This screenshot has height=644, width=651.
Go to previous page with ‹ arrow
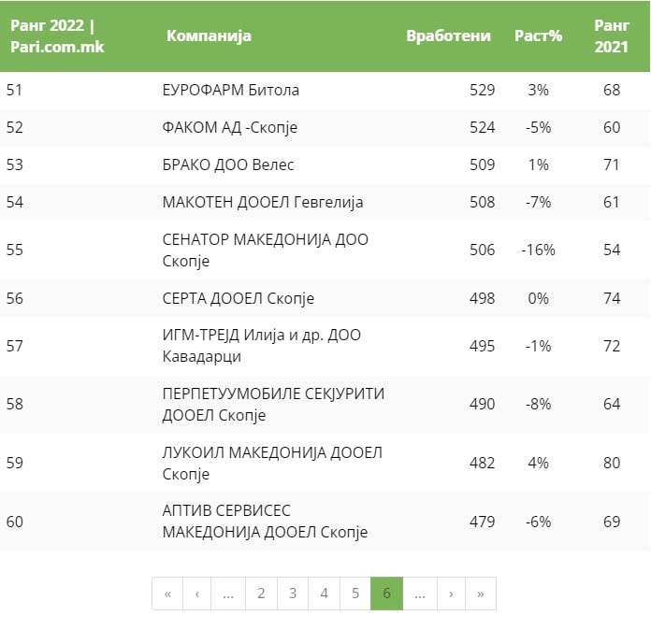point(197,594)
